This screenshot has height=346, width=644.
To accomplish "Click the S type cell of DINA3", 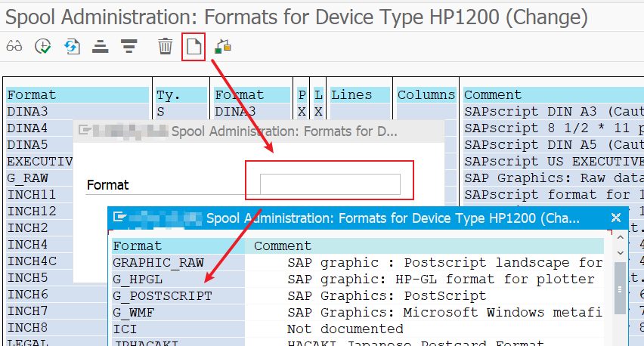I will (x=160, y=112).
